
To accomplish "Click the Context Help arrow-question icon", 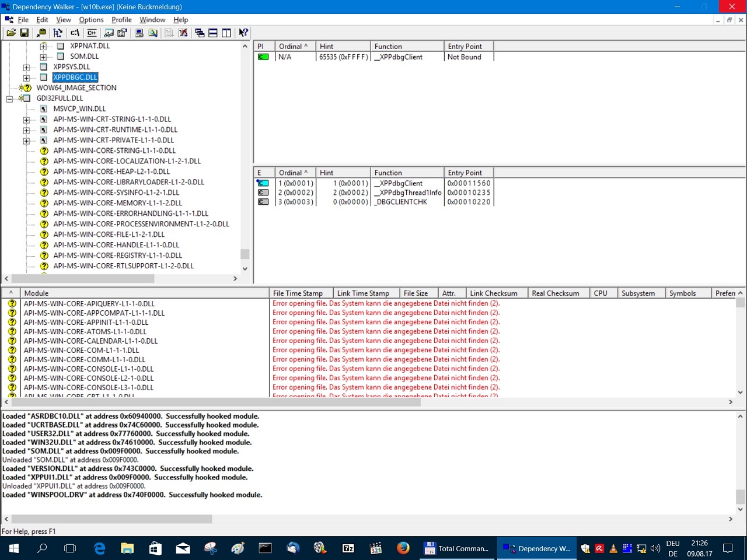I will click(243, 33).
